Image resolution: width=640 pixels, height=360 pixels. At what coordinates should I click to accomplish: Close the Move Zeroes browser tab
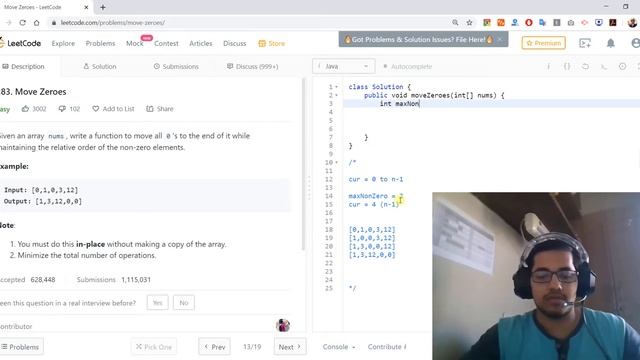tap(86, 7)
